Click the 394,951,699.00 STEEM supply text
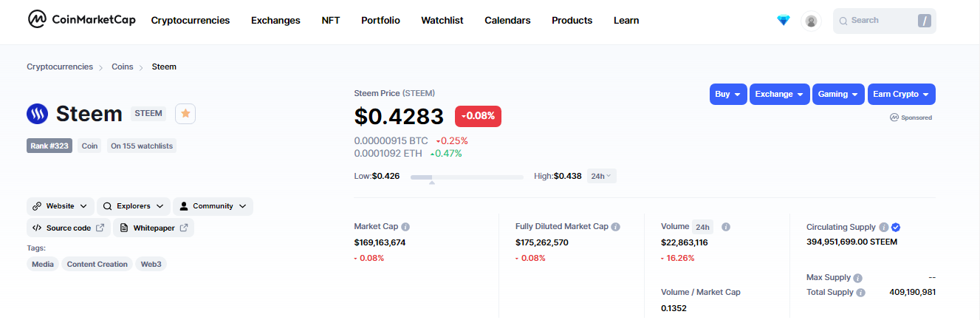Viewport: 980px width, 320px height. point(852,242)
